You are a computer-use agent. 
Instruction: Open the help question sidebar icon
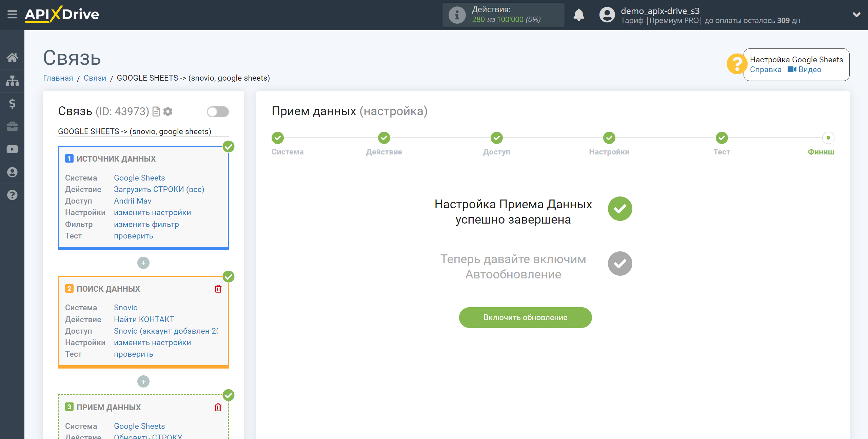(x=12, y=195)
